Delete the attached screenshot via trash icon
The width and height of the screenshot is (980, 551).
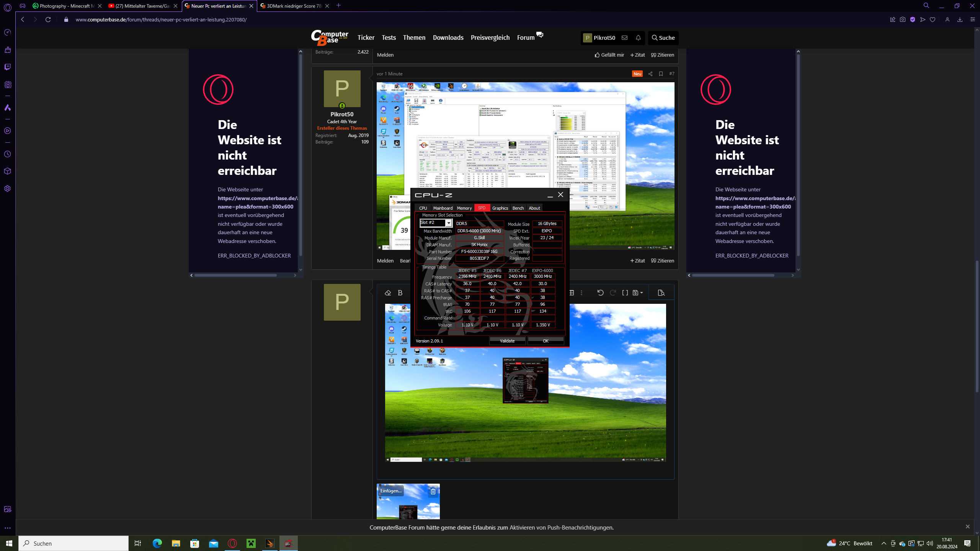pyautogui.click(x=433, y=491)
